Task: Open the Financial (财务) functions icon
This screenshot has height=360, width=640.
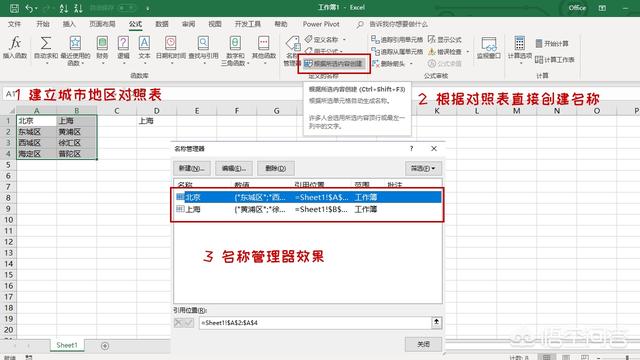Action: (x=102, y=43)
